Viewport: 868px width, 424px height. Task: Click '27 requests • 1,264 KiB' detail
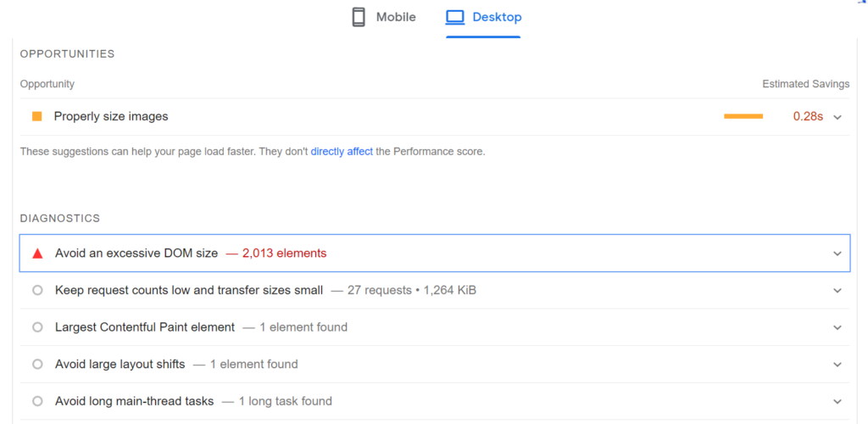pos(412,290)
